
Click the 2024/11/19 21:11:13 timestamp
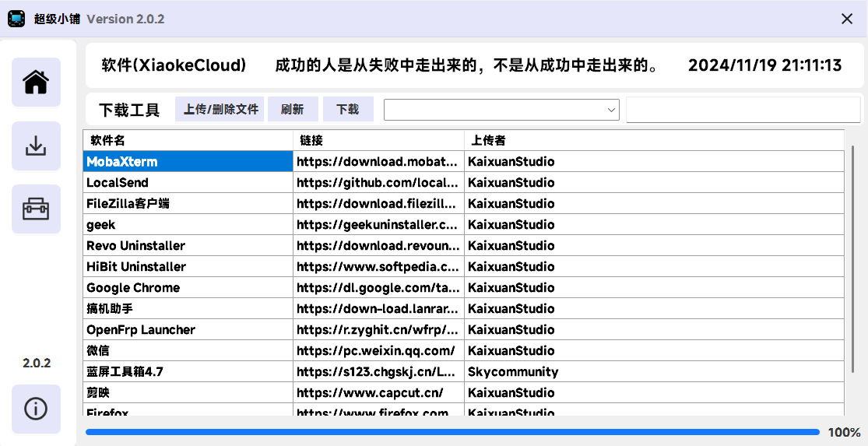click(764, 65)
